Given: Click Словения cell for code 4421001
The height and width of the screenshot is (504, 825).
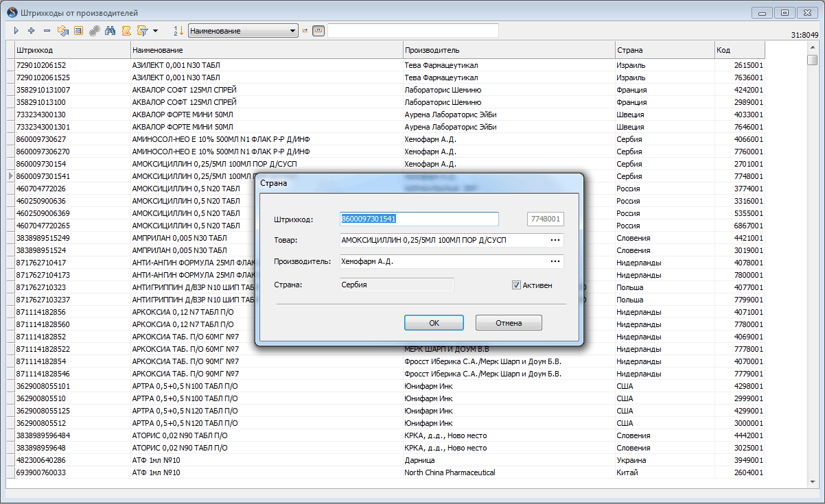Looking at the screenshot, I should [664, 238].
